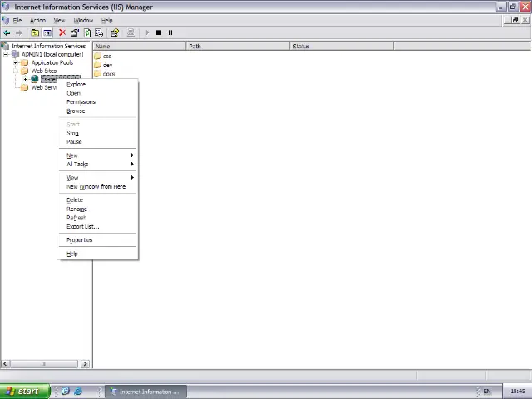Click the Path column header
532x399 pixels.
pos(238,46)
